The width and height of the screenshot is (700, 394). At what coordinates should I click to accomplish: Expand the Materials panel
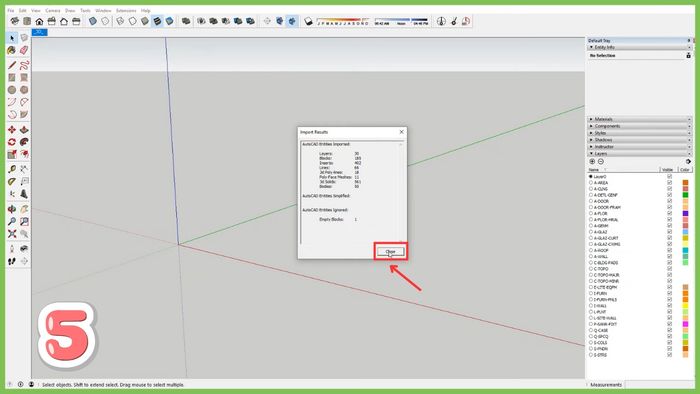coord(639,119)
